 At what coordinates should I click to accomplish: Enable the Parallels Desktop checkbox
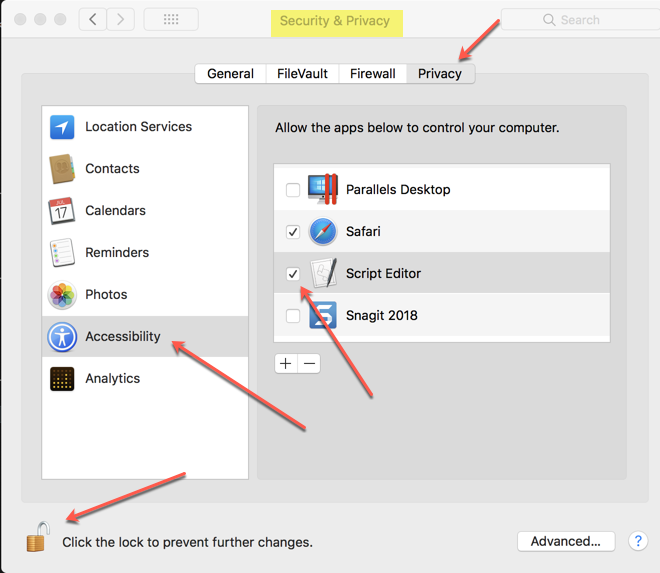(x=293, y=190)
